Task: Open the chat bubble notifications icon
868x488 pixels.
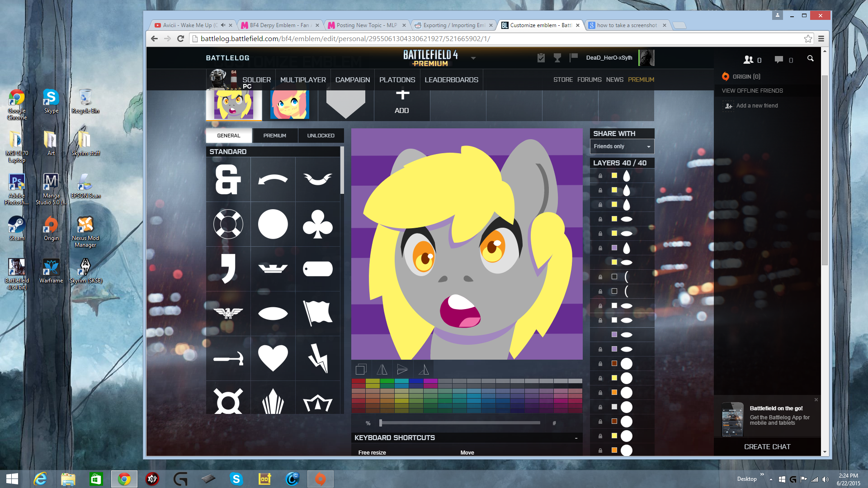Action: point(778,60)
